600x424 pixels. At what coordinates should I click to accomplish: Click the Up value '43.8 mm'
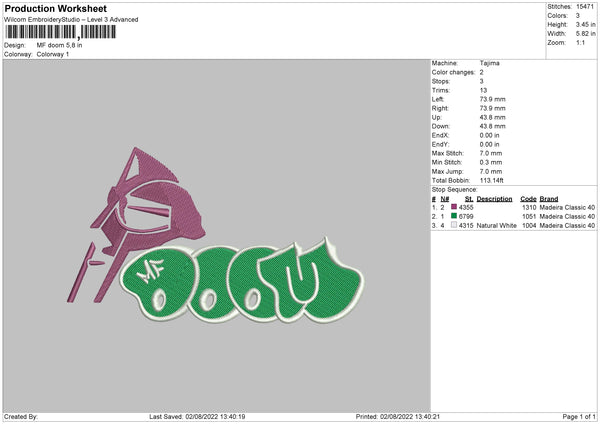492,117
